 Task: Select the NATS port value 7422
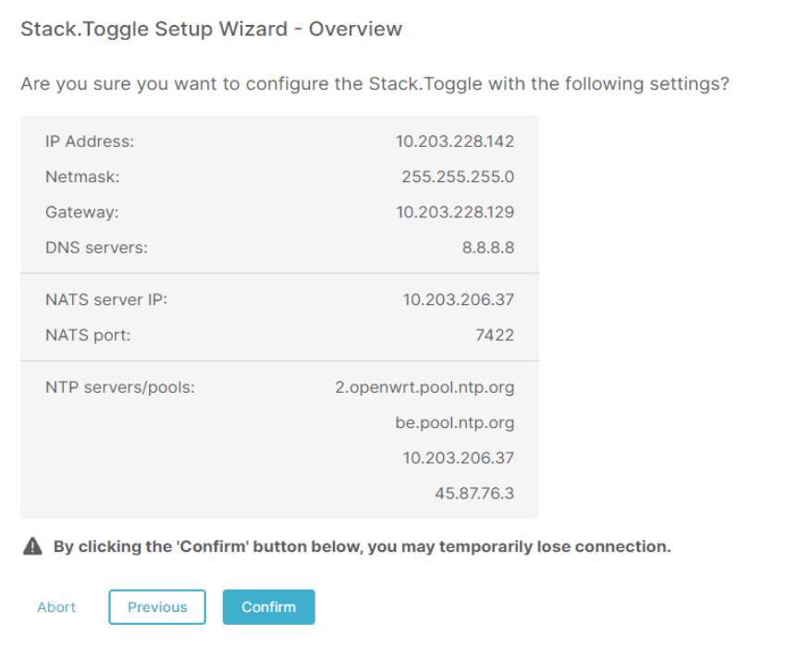pos(495,335)
